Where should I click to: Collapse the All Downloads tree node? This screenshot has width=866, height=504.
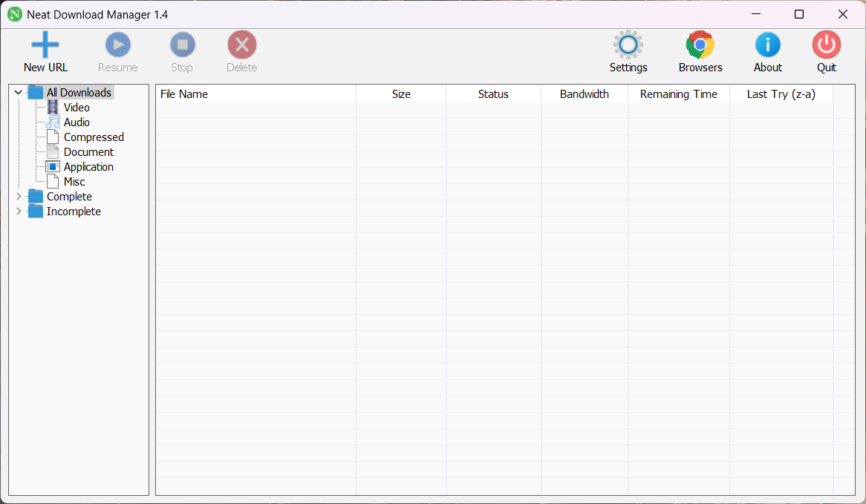[19, 93]
